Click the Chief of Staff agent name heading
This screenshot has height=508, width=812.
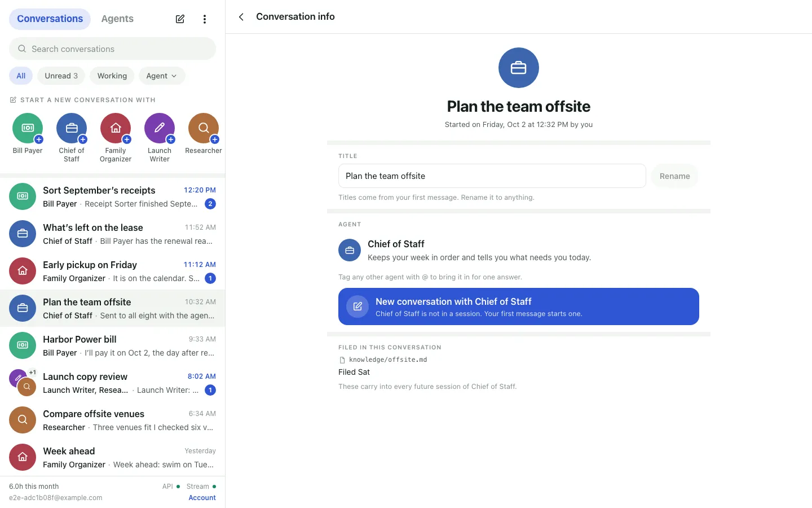click(396, 244)
